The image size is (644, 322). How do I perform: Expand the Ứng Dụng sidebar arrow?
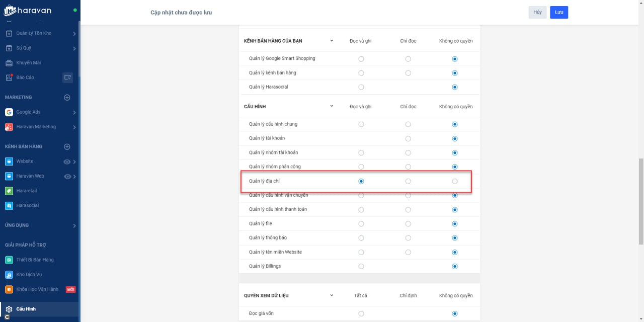pyautogui.click(x=74, y=225)
